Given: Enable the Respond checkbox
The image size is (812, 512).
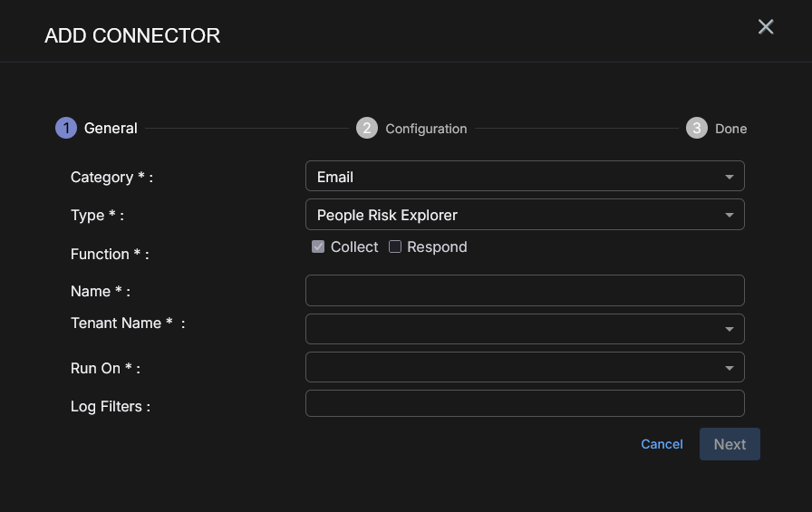Looking at the screenshot, I should coord(395,247).
